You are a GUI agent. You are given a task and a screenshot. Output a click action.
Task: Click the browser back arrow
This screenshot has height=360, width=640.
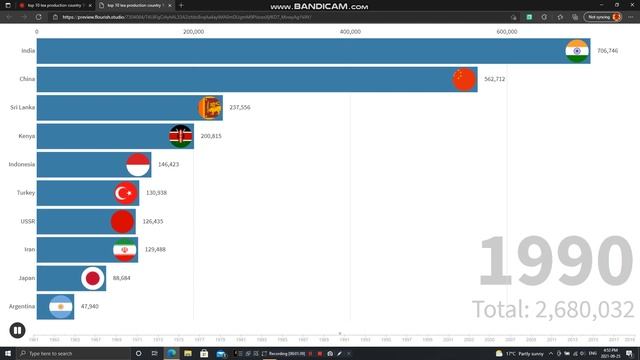point(9,17)
